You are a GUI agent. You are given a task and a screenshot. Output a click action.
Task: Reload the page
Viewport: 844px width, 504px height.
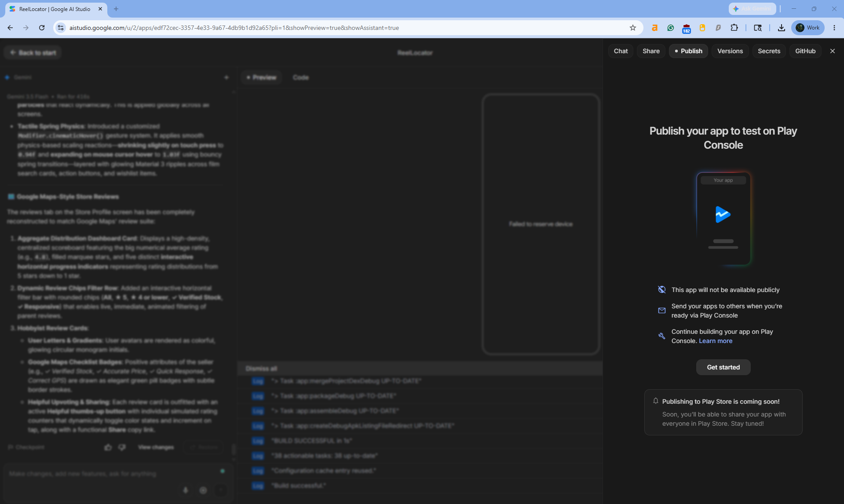tap(42, 28)
